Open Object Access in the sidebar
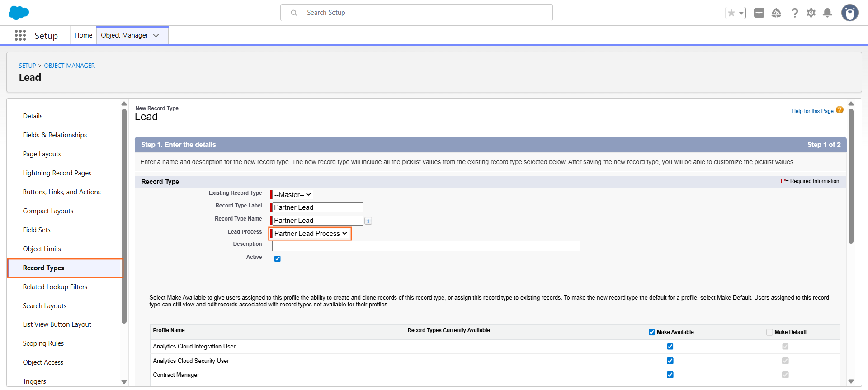 tap(43, 362)
